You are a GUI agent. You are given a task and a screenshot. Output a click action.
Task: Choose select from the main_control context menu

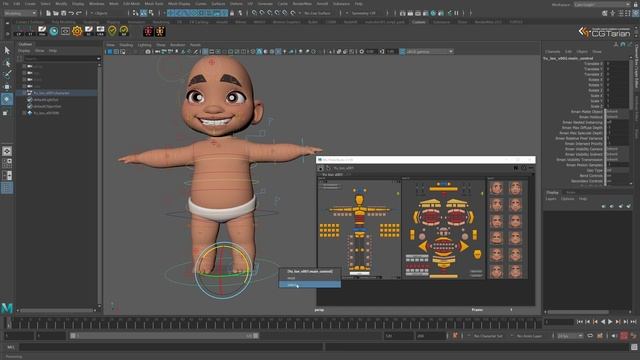[x=309, y=285]
